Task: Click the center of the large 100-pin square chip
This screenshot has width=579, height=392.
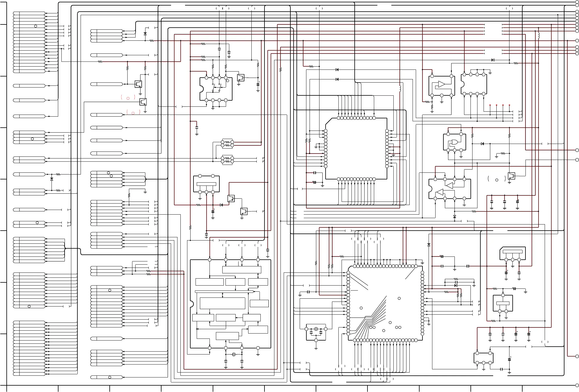Action: pyautogui.click(x=385, y=303)
